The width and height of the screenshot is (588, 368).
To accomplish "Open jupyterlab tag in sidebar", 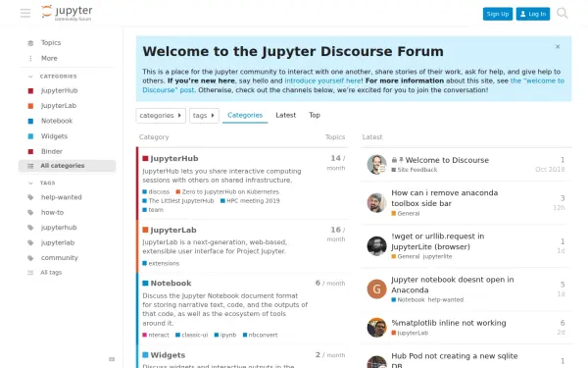I will (x=58, y=242).
